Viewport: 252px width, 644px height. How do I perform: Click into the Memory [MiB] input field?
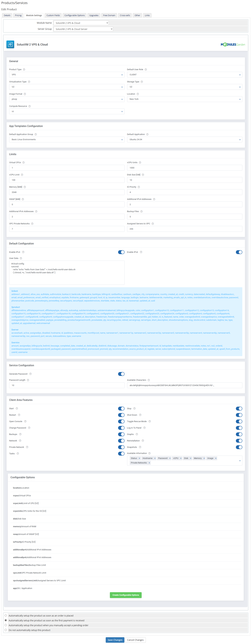(67, 192)
